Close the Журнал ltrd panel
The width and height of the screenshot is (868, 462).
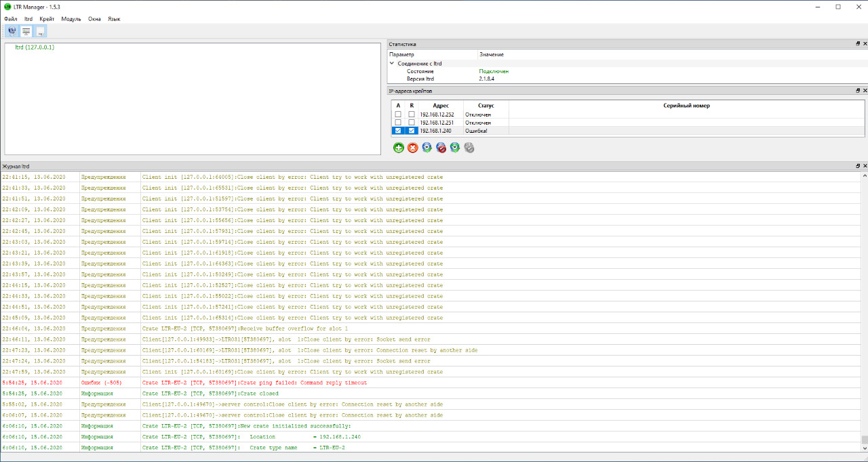865,166
